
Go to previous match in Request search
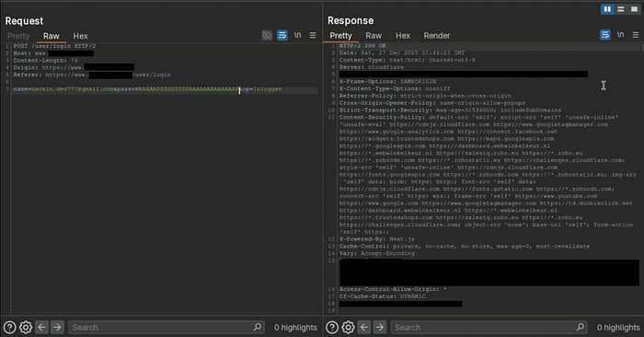point(41,327)
